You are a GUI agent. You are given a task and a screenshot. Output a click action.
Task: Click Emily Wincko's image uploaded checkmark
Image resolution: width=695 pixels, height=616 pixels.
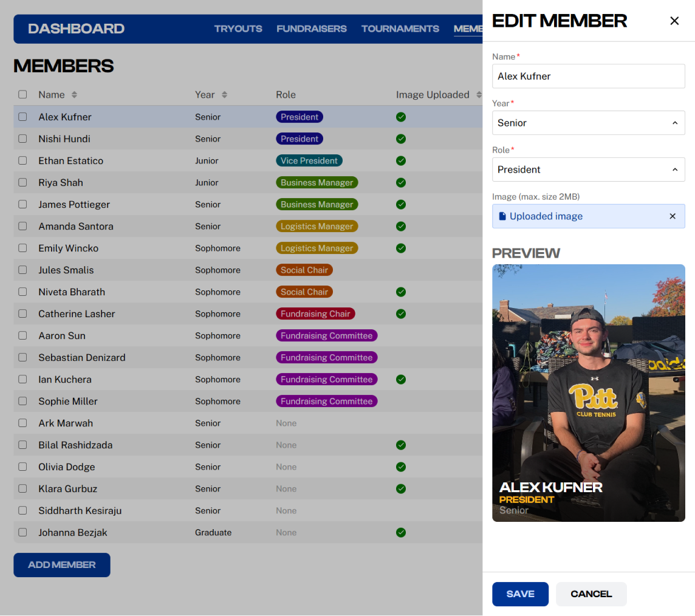(x=401, y=248)
